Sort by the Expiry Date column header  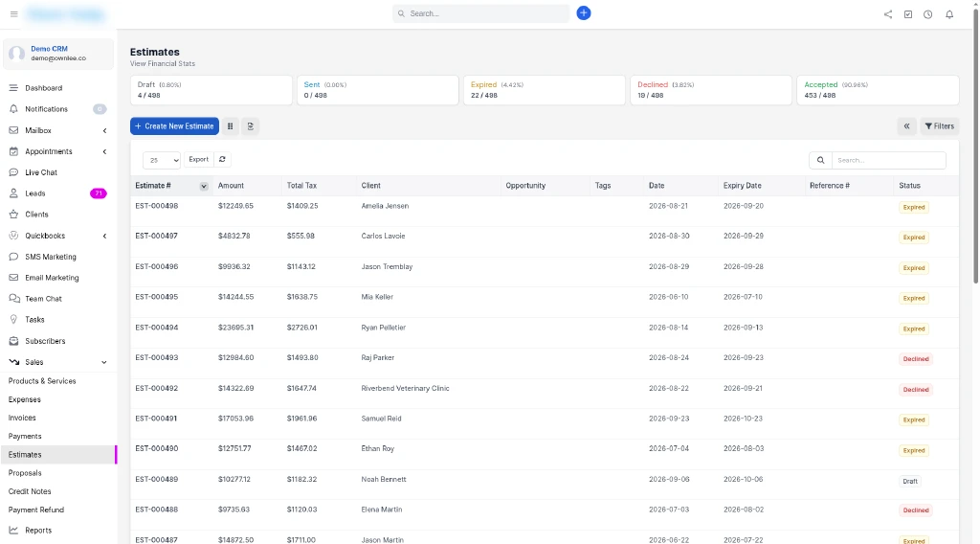pyautogui.click(x=742, y=186)
